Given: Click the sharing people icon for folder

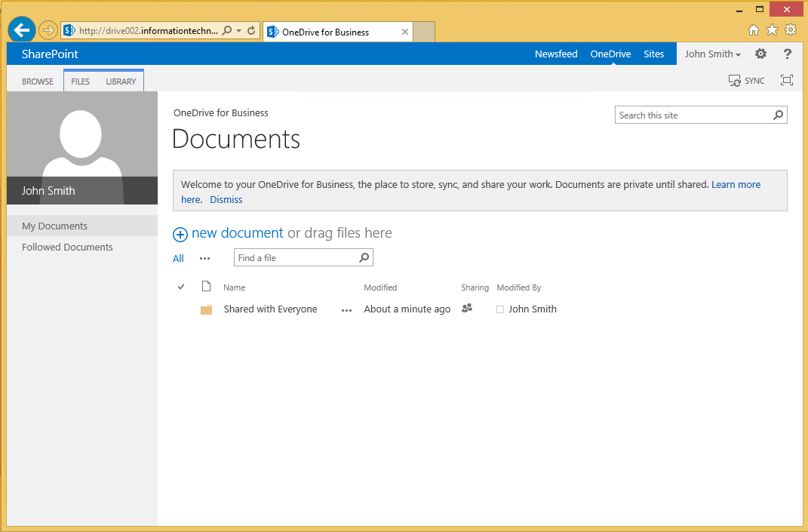Looking at the screenshot, I should 467,308.
